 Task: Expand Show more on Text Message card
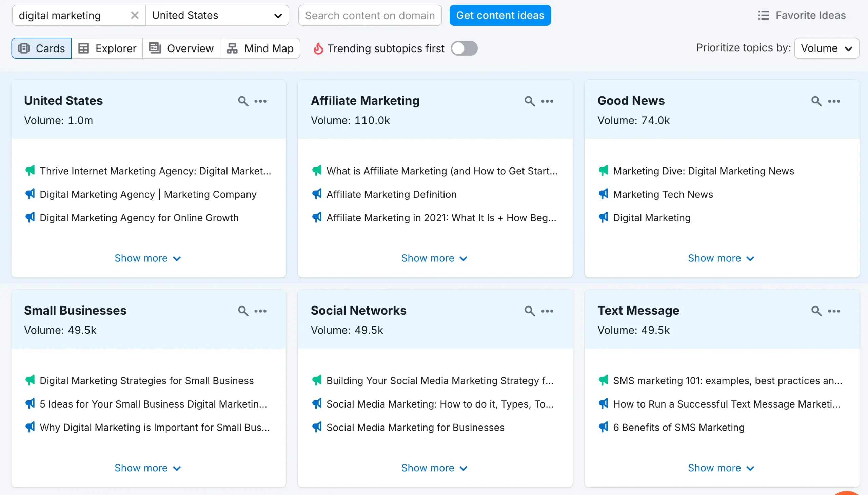[x=721, y=468]
